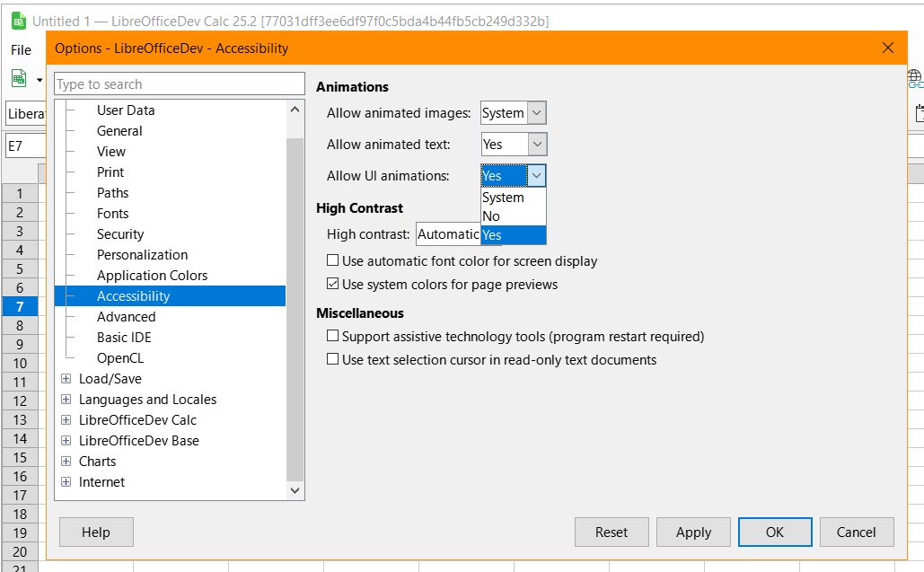
Task: Select User Data in the options tree
Action: [126, 110]
